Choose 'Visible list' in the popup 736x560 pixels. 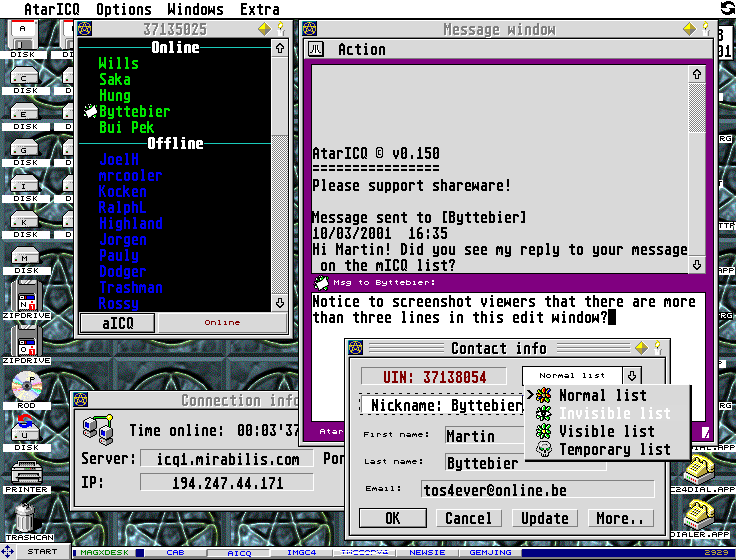pos(606,431)
